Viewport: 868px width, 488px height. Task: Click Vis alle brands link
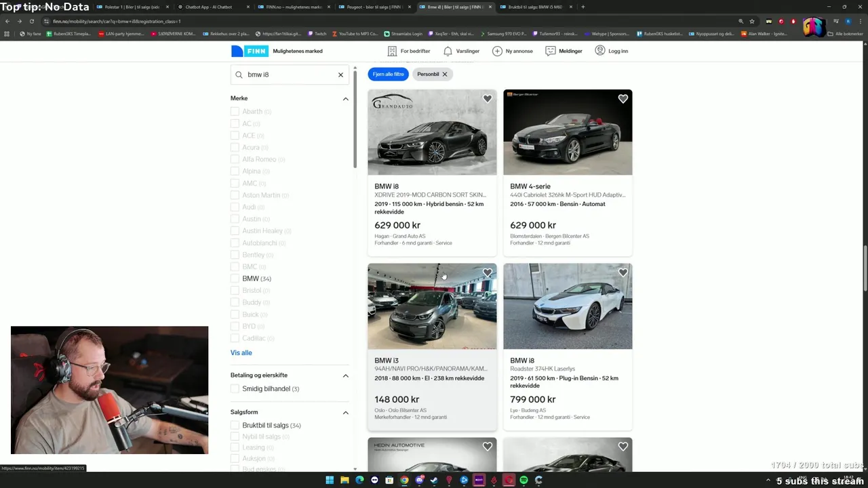(x=241, y=352)
